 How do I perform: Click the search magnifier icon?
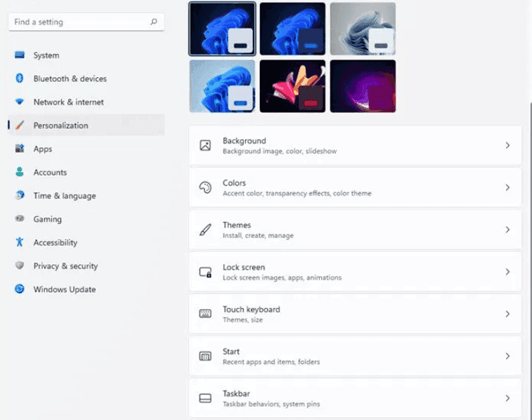click(154, 22)
